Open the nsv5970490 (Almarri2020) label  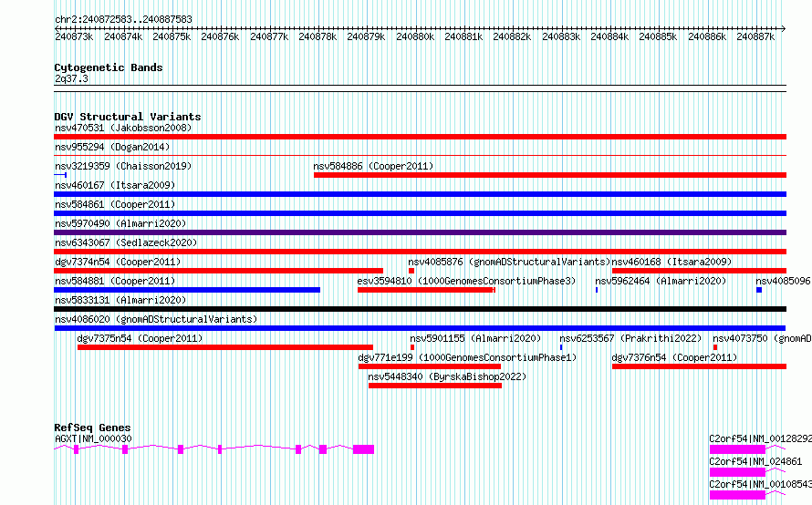(x=120, y=223)
